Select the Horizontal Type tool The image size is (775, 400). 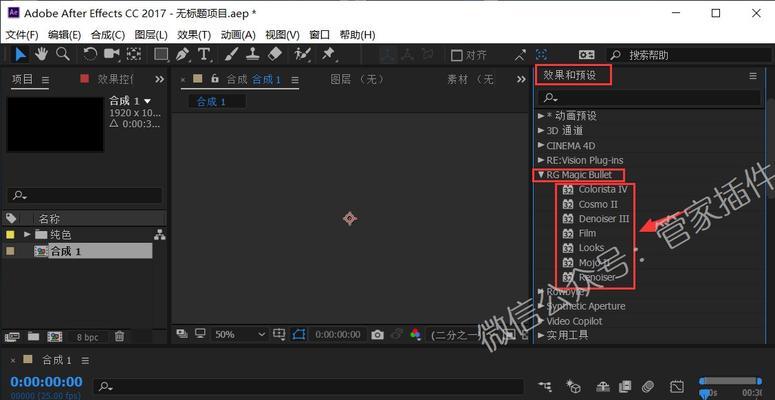tap(204, 54)
